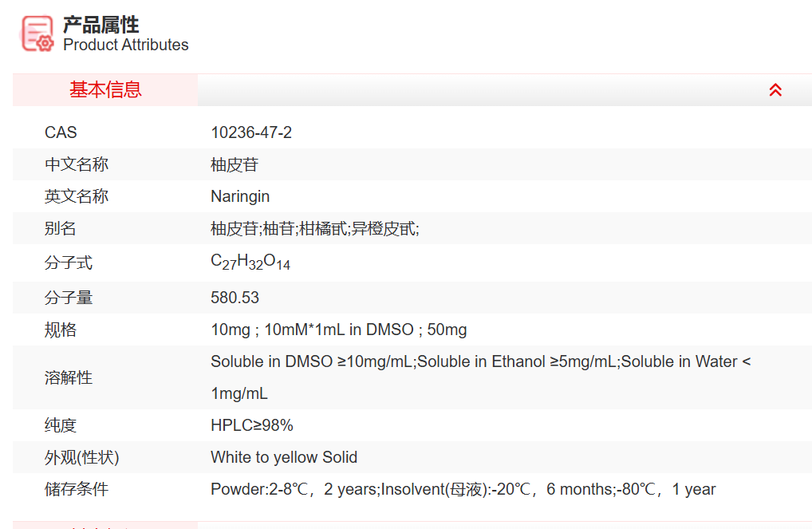The image size is (812, 529).
Task: Click the purity value HPLC≥98%
Action: (x=251, y=425)
